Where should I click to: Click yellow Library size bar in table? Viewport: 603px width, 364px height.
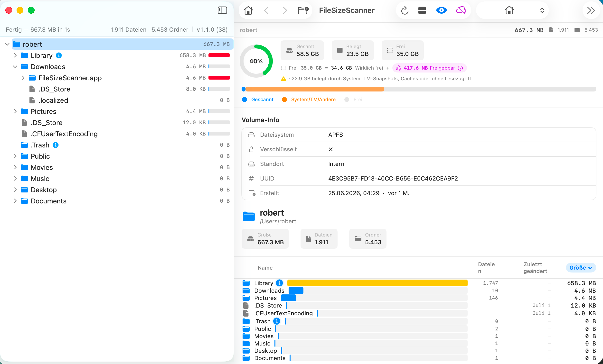pyautogui.click(x=377, y=283)
